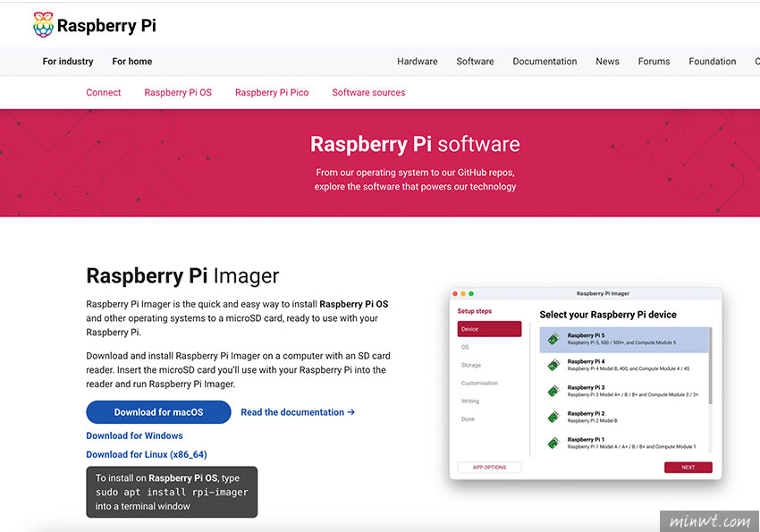The height and width of the screenshot is (532, 760).
Task: Choose Download for Windows
Action: point(134,435)
